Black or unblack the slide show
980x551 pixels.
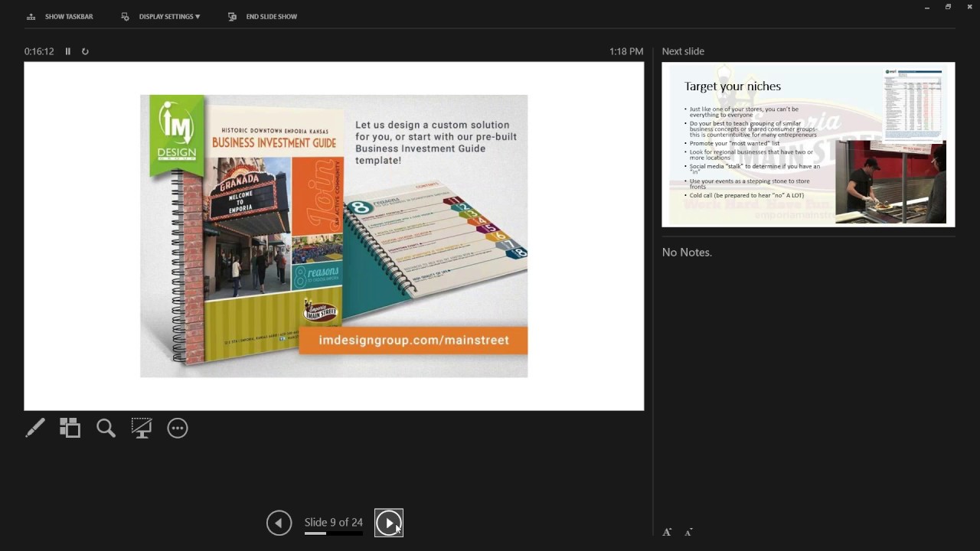(142, 428)
